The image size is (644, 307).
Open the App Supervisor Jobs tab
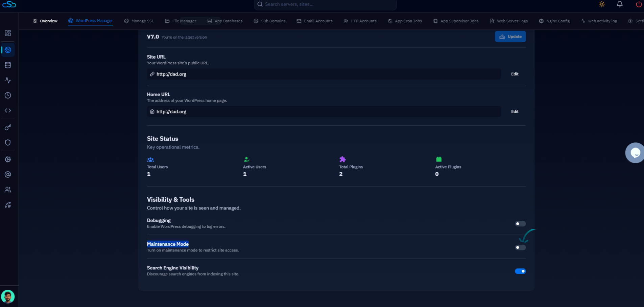tap(456, 21)
